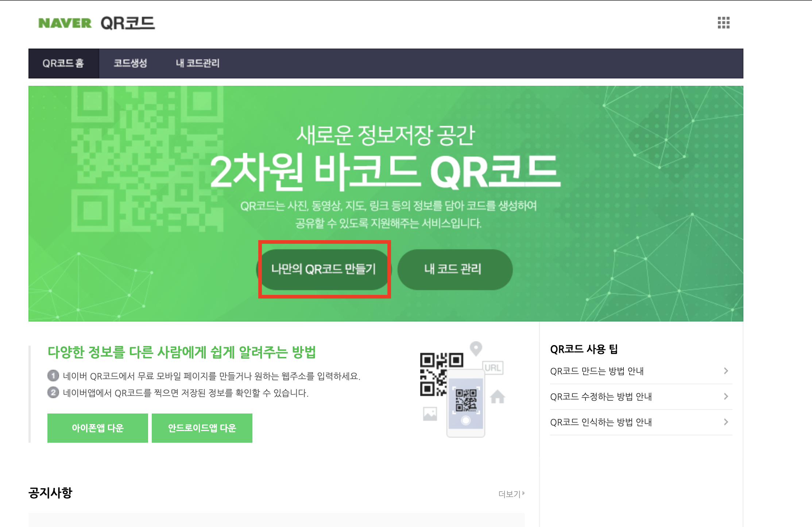This screenshot has height=527, width=812.
Task: Click the green NAVER logo
Action: tap(65, 23)
